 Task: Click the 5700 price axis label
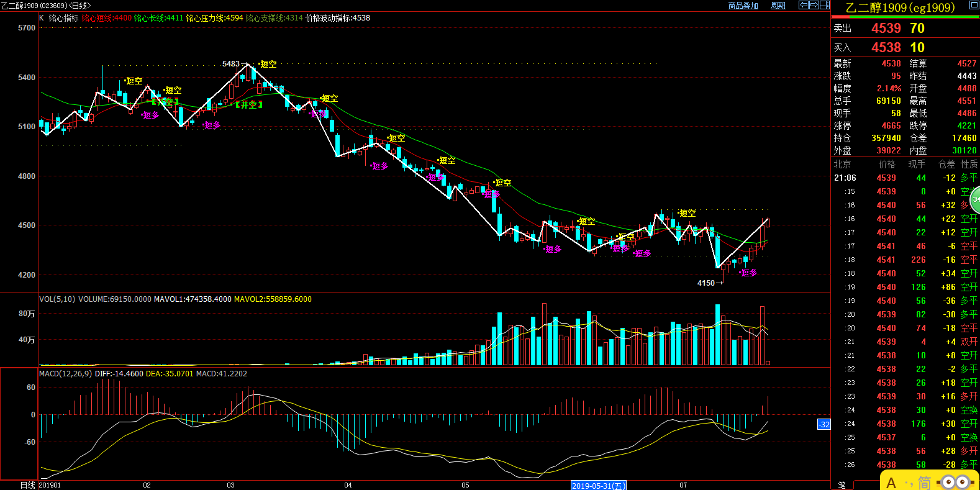tap(27, 28)
